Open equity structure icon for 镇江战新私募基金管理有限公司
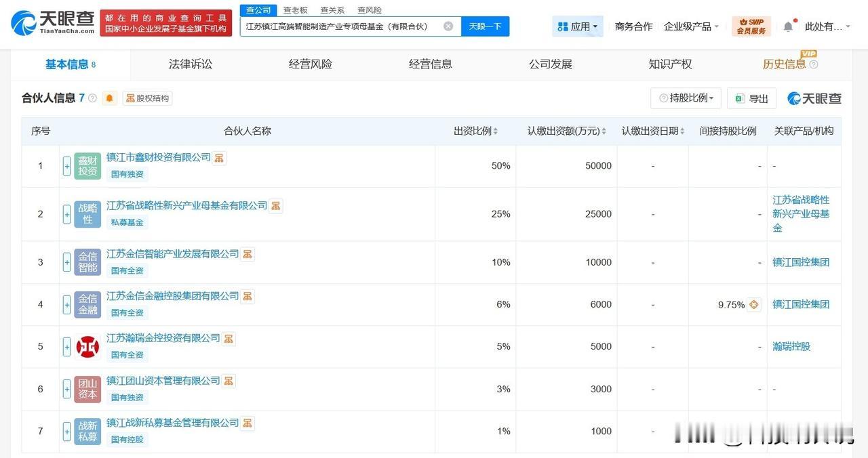 click(248, 423)
